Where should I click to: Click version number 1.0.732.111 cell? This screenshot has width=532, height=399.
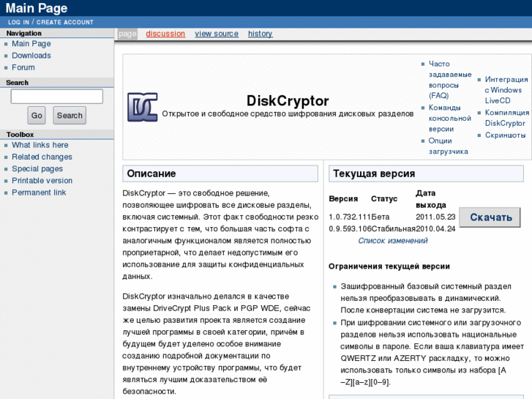click(x=350, y=217)
